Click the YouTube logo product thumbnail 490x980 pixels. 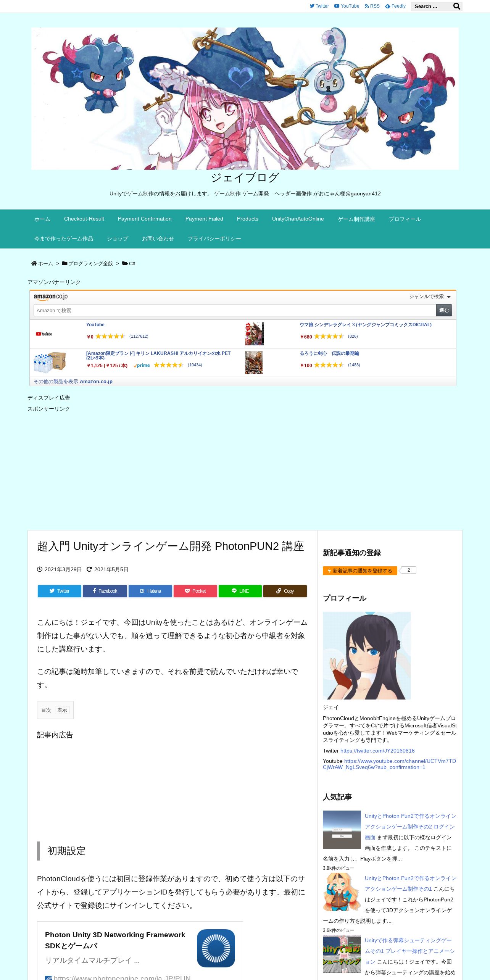(44, 334)
